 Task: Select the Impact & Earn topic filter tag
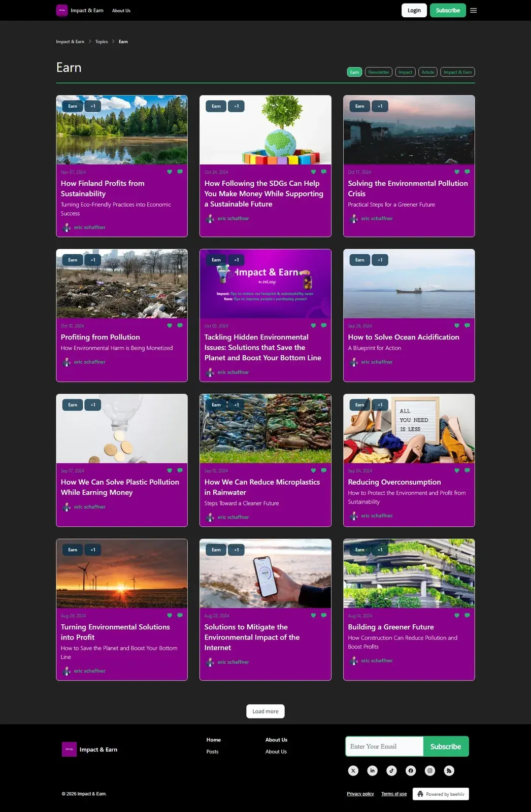tap(457, 72)
